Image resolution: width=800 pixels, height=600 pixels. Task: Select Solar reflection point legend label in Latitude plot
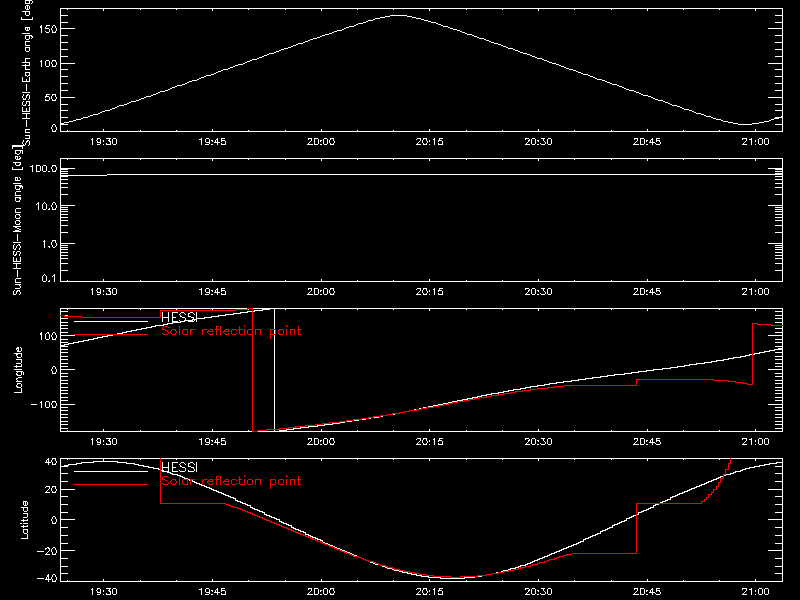coord(231,481)
